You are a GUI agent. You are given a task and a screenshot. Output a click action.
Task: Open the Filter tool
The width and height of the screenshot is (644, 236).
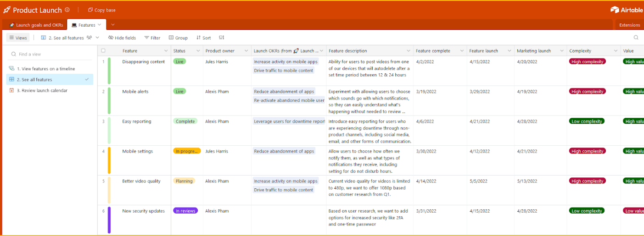152,38
